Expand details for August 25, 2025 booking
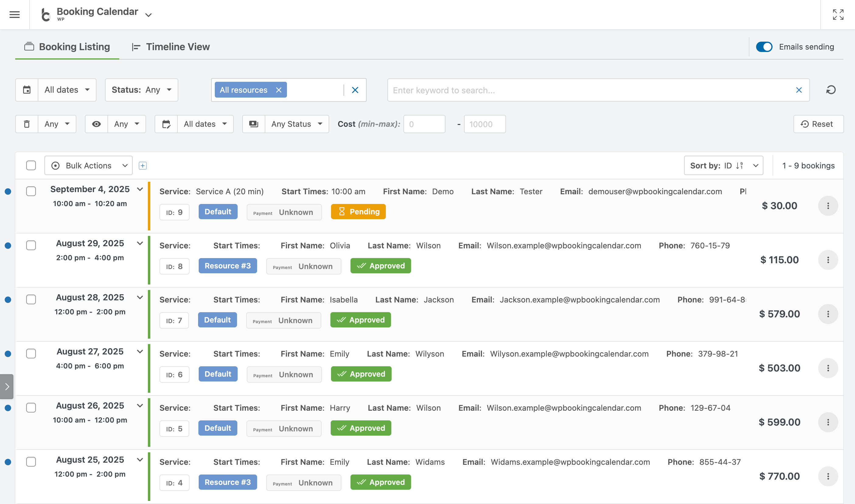 coord(140,460)
